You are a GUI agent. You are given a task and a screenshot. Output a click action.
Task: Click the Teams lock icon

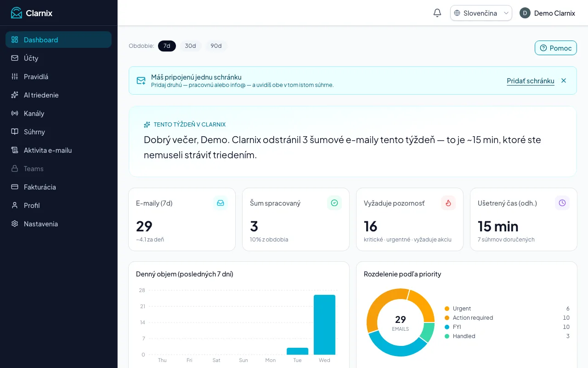point(15,168)
